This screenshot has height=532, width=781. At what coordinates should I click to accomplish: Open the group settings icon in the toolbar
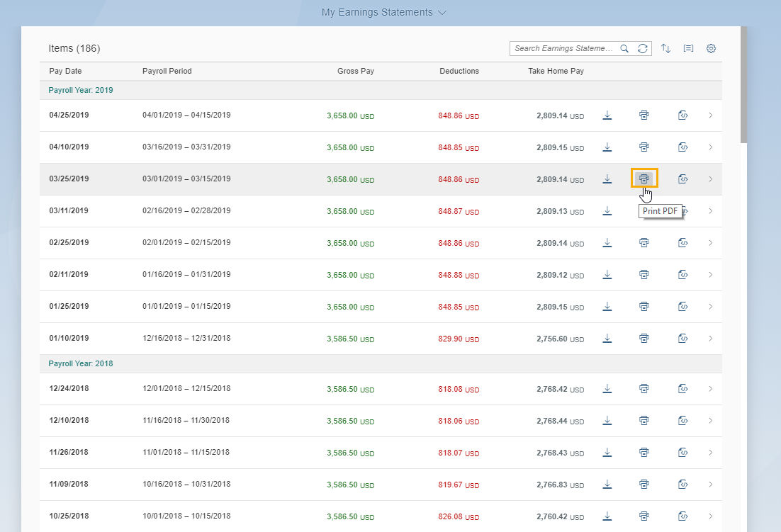(x=688, y=49)
